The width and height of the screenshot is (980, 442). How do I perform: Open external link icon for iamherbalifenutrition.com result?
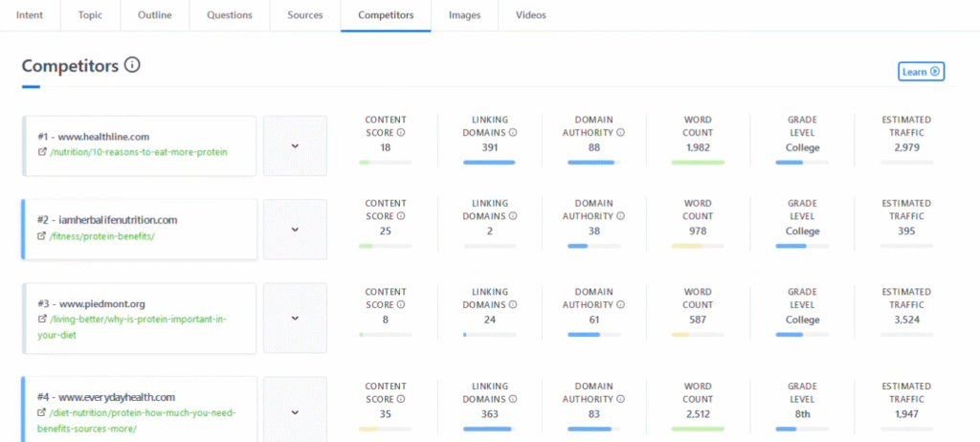[42, 235]
